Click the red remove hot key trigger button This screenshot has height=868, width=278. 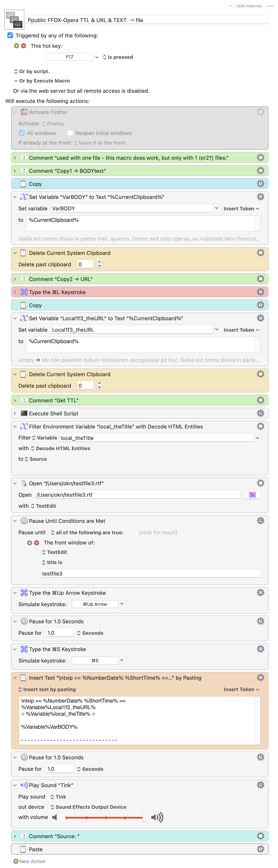24,46
